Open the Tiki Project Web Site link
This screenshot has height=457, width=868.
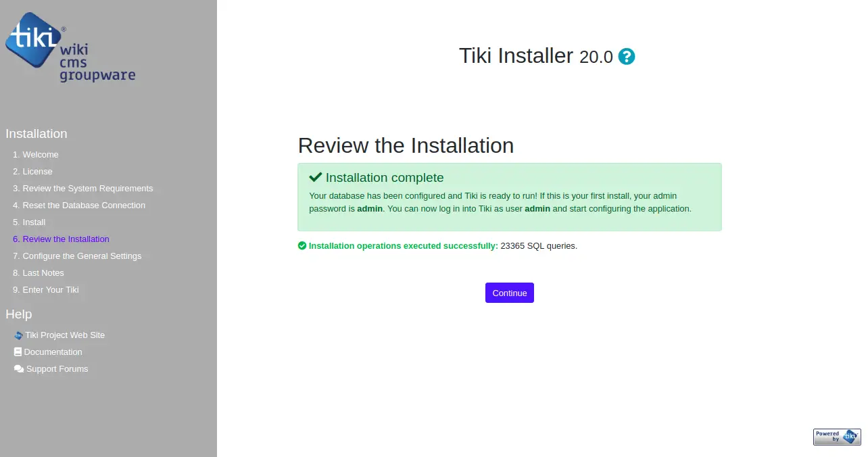coord(65,335)
